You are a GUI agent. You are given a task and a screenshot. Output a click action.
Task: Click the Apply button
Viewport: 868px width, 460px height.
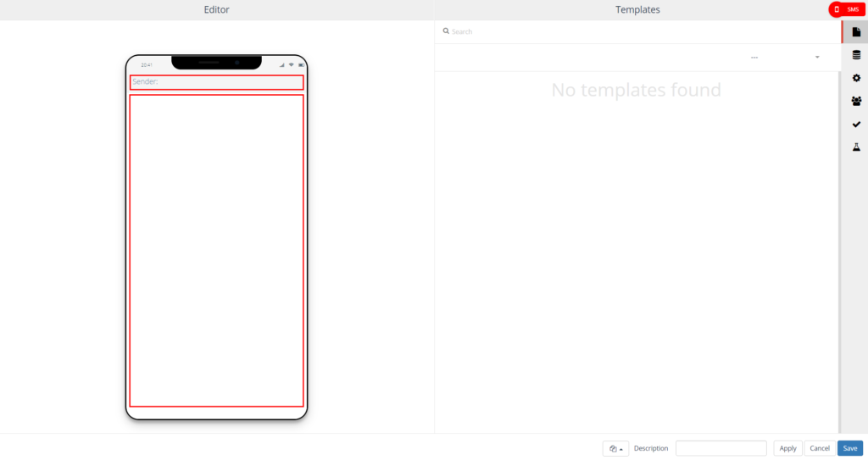tap(787, 448)
